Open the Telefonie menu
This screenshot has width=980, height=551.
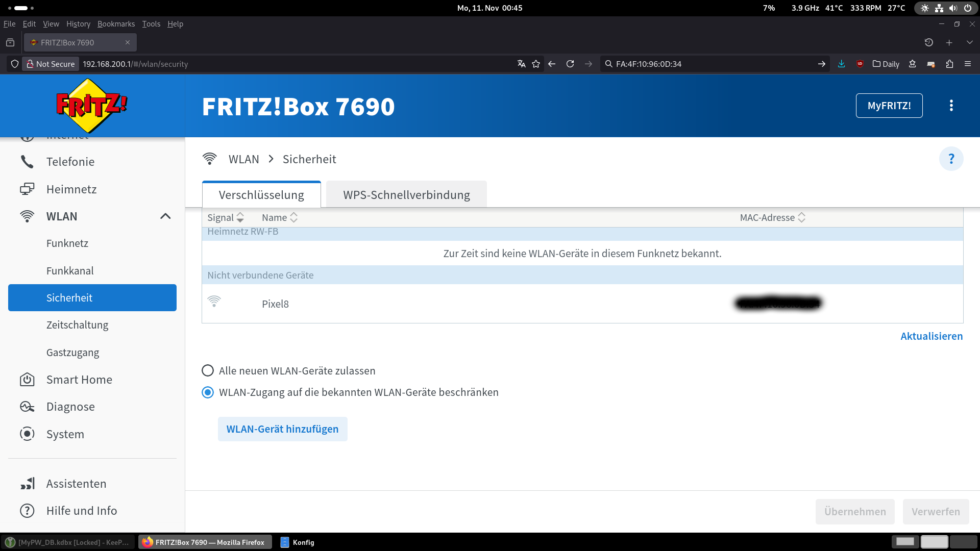click(70, 162)
